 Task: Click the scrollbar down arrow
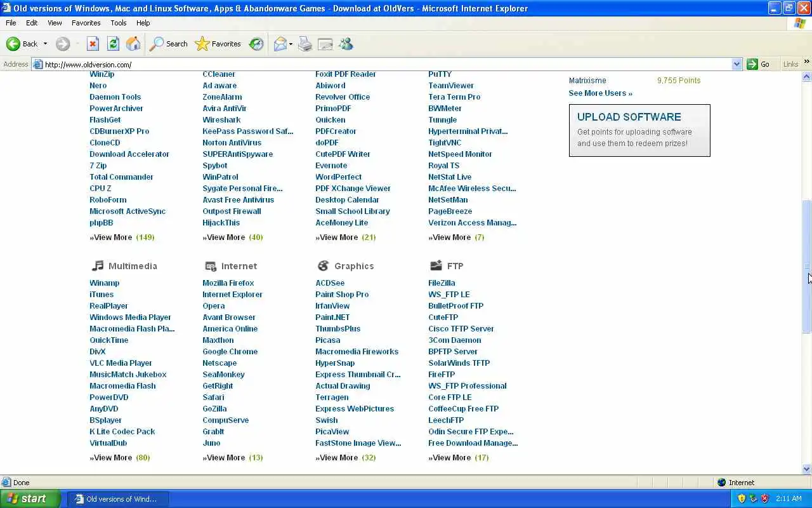pyautogui.click(x=807, y=469)
